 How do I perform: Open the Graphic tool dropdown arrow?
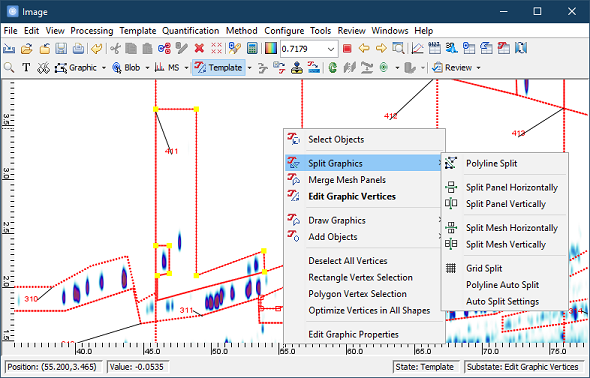tap(104, 68)
